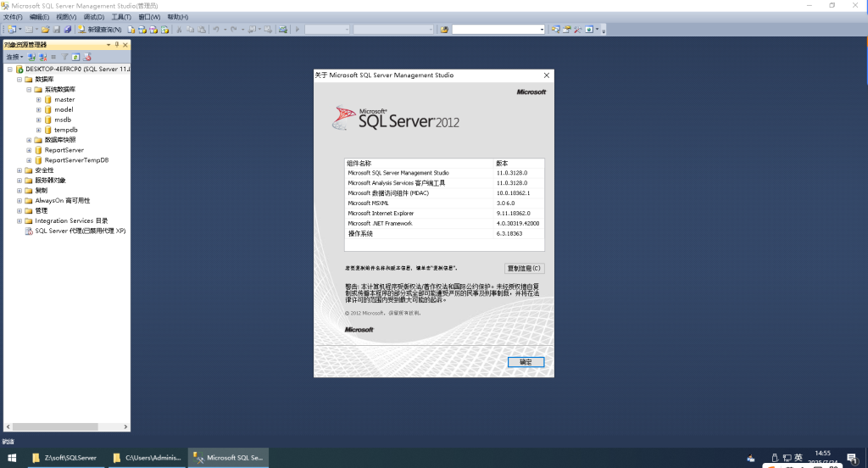This screenshot has width=868, height=468.
Task: Click 新建查询(N) New Query button
Action: click(100, 30)
